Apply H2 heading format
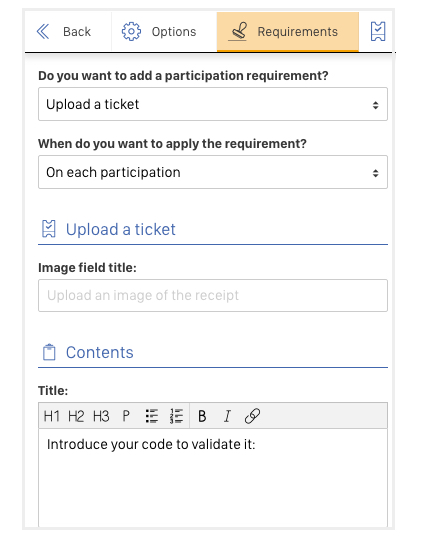Viewport: 423px width, 542px height. (76, 416)
